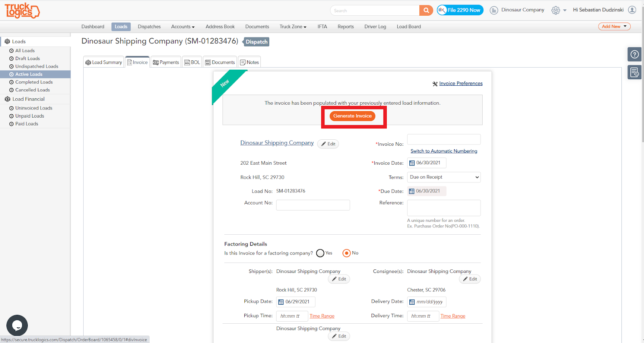Click the BOL tab icon
Viewport: 644px width, 343px height.
click(x=187, y=62)
